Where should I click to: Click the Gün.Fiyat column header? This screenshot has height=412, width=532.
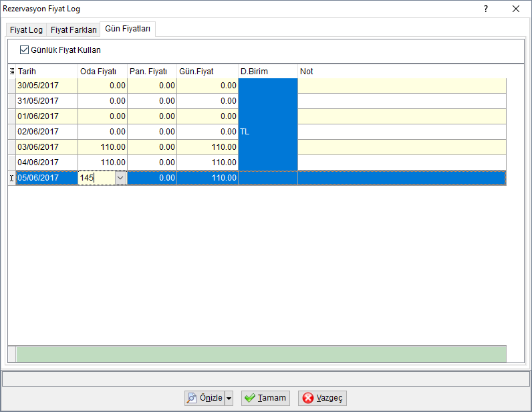pos(208,72)
